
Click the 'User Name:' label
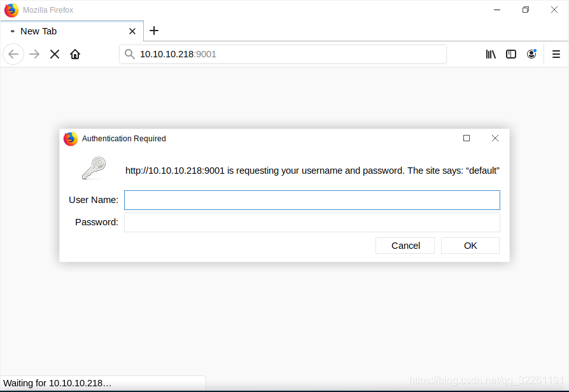pos(94,200)
